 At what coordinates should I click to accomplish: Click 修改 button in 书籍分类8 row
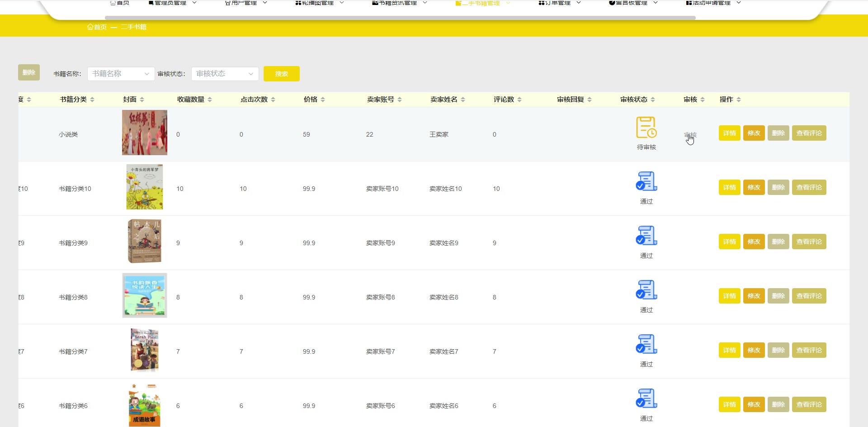[x=754, y=296]
